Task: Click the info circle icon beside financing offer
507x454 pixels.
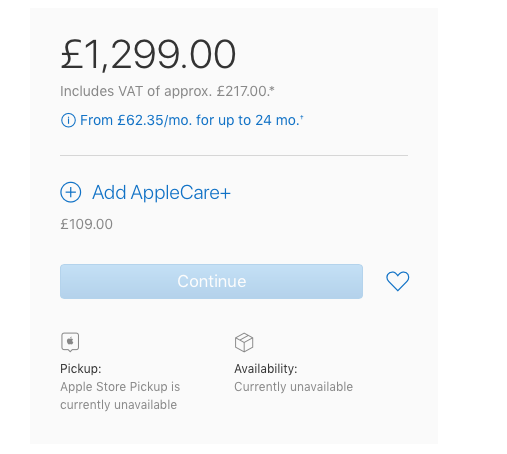Action: click(68, 120)
